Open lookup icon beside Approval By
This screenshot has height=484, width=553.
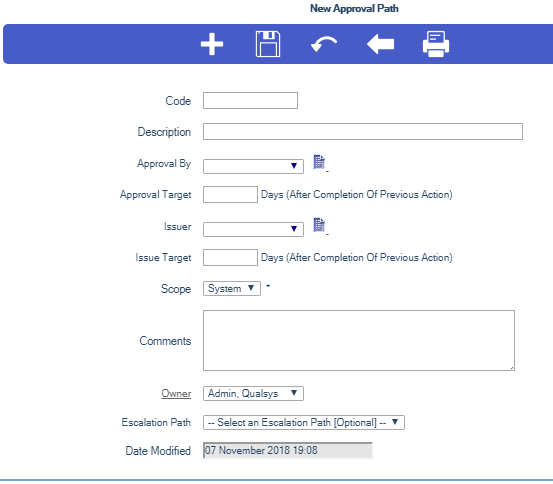319,162
